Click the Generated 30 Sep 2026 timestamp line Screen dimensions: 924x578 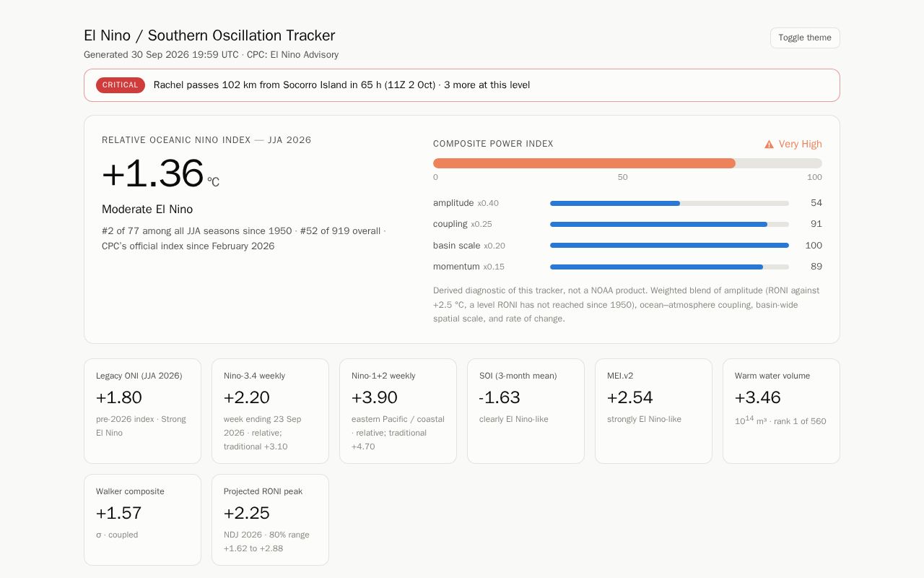click(x=211, y=55)
